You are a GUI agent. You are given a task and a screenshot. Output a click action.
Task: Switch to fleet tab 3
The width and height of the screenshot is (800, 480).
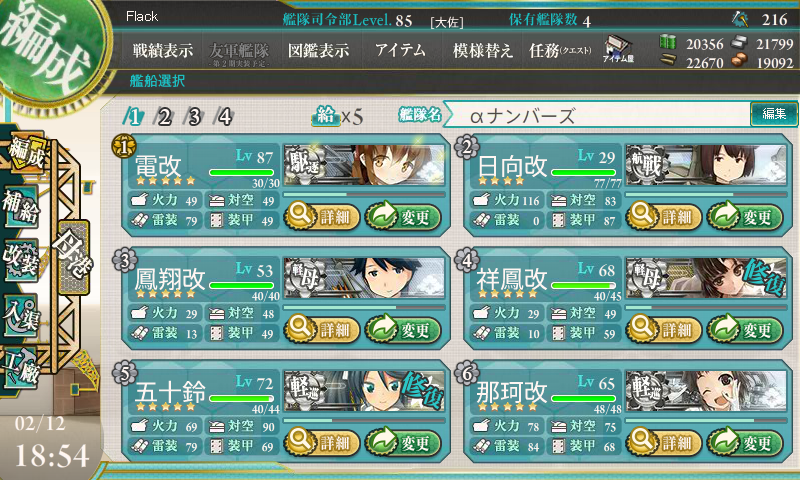click(x=194, y=117)
